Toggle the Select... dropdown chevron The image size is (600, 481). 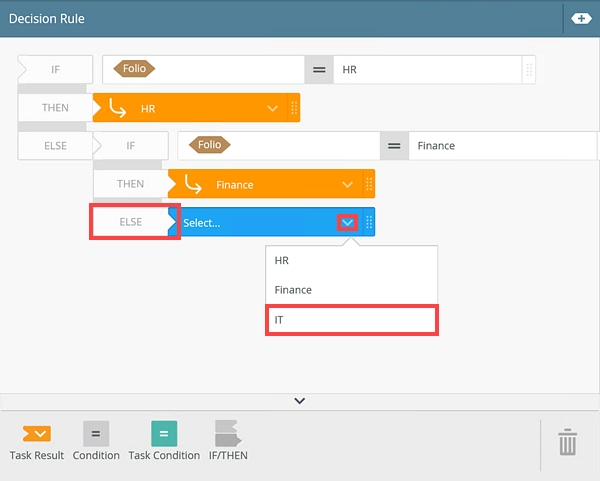pos(347,223)
